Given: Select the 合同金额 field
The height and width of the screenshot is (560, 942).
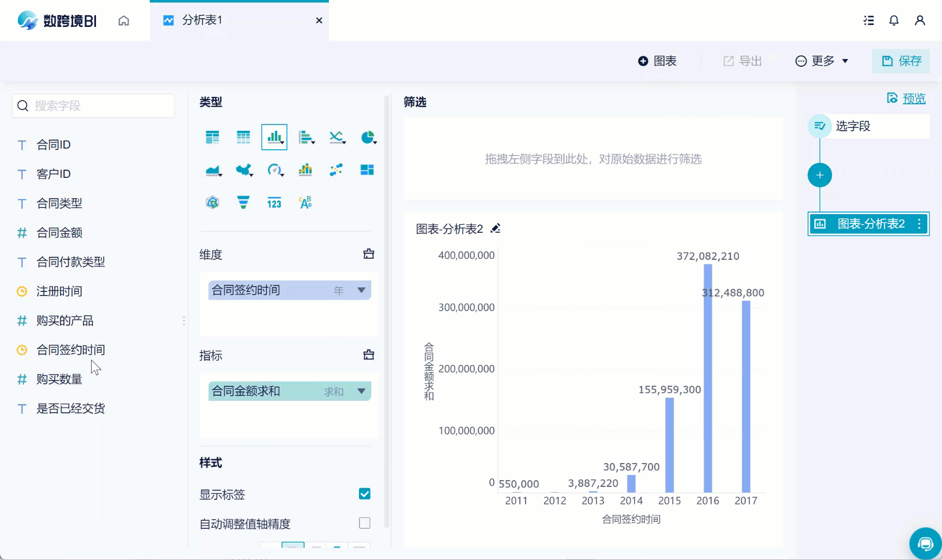Looking at the screenshot, I should 60,232.
